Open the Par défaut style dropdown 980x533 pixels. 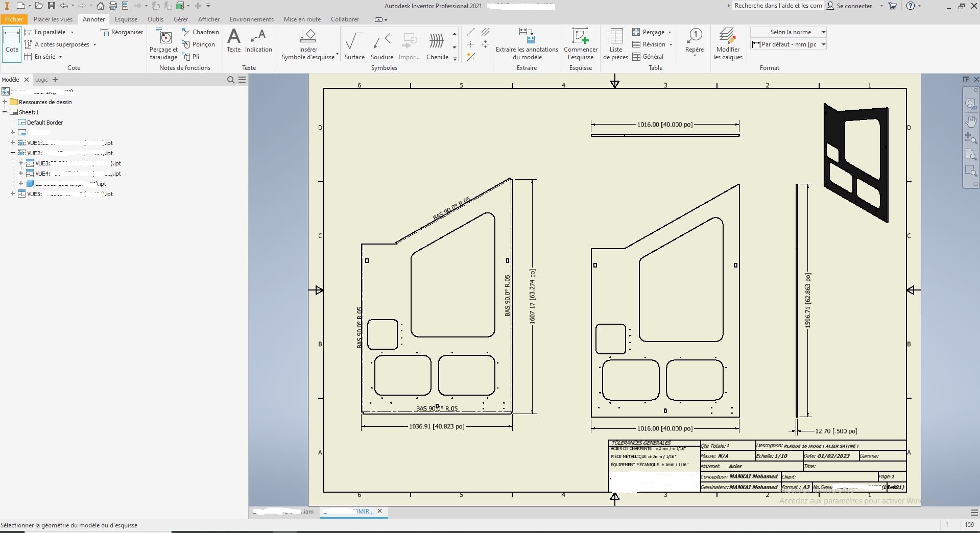click(788, 44)
